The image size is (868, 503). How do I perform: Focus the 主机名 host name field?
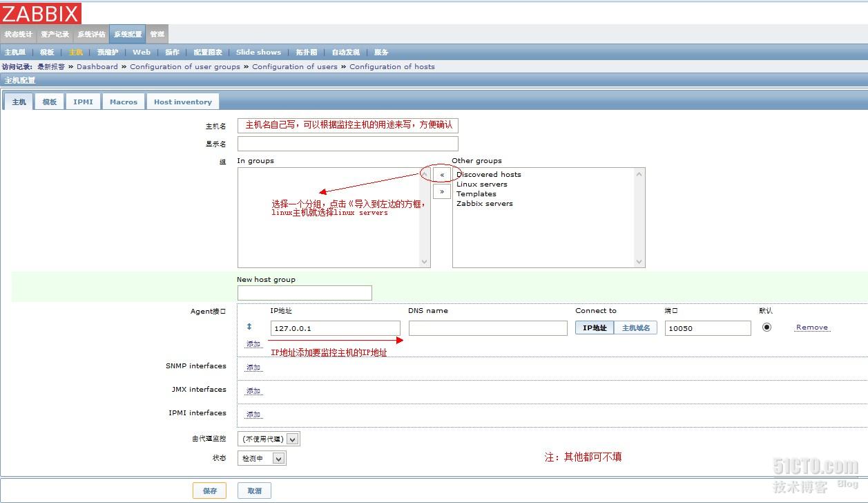[x=348, y=125]
